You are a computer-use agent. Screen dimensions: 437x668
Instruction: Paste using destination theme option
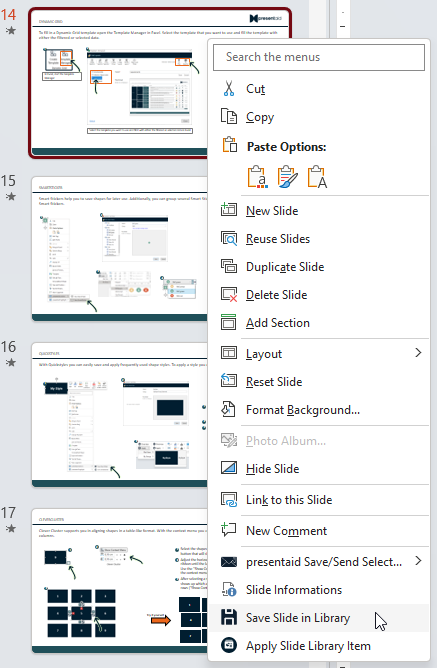[258, 177]
